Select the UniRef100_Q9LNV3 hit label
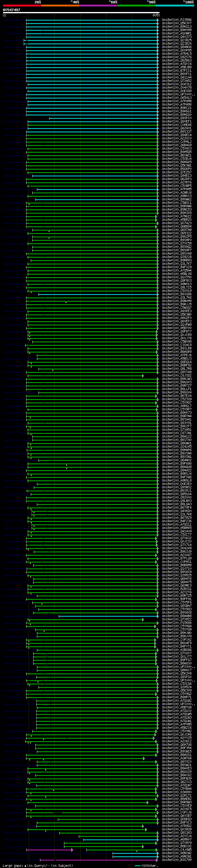 tap(176, 500)
